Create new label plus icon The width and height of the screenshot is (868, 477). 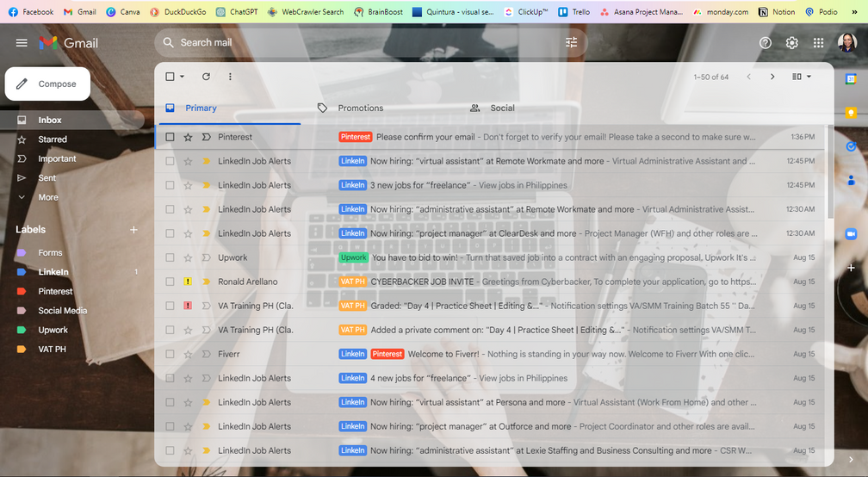[x=133, y=230]
